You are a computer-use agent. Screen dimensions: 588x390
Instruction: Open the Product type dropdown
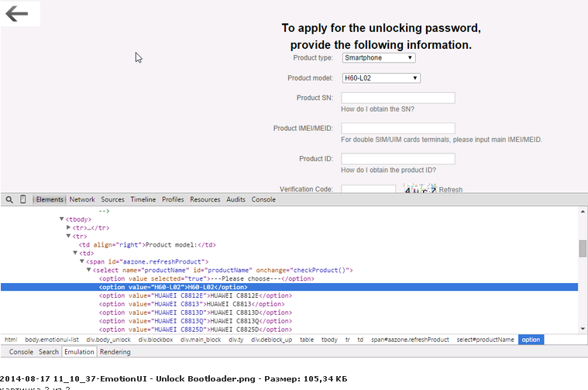coord(379,57)
